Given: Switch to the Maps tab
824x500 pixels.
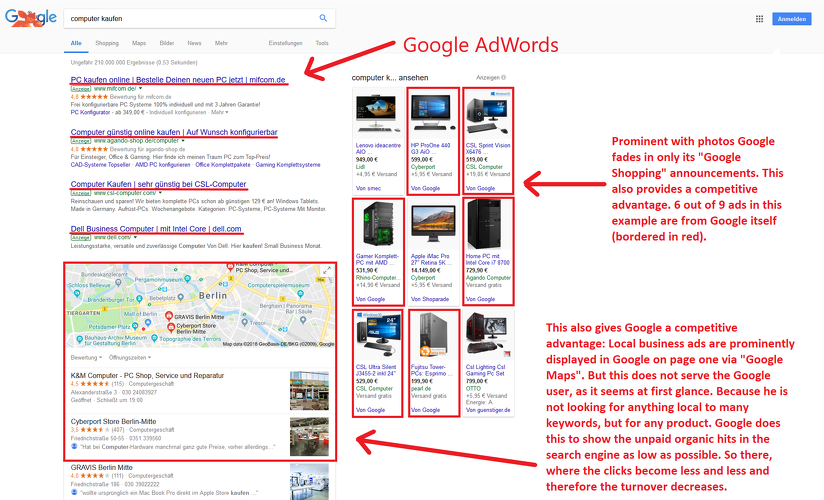Looking at the screenshot, I should point(139,43).
